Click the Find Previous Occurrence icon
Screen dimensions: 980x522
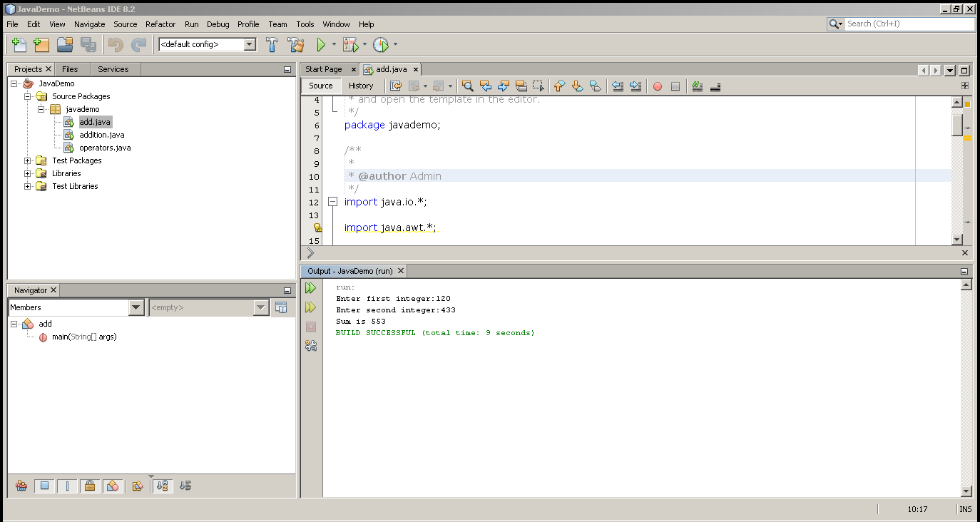(x=486, y=86)
